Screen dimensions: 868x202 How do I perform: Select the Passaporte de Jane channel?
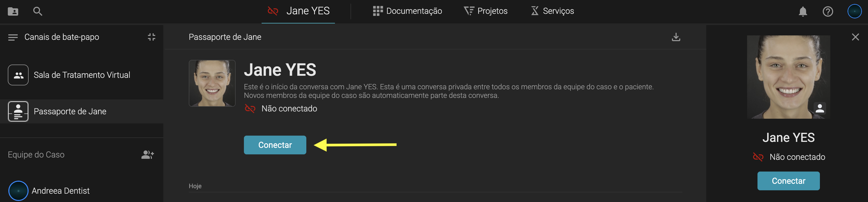coord(70,111)
